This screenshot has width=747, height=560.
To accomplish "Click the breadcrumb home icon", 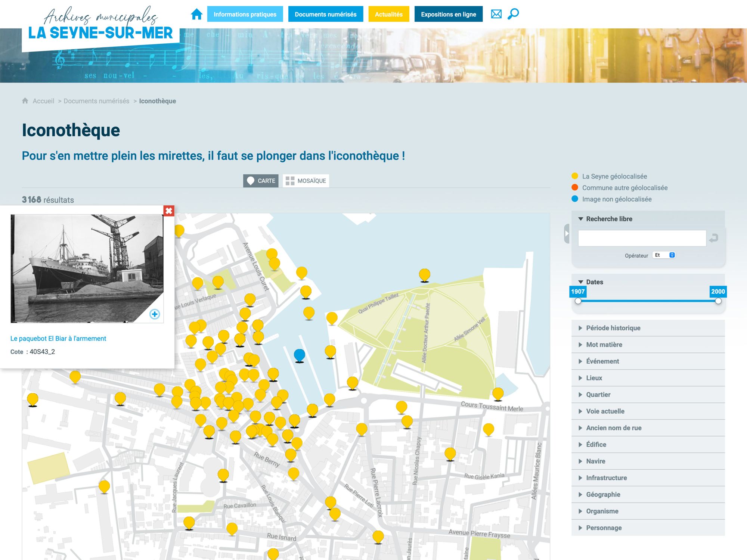I will point(25,101).
